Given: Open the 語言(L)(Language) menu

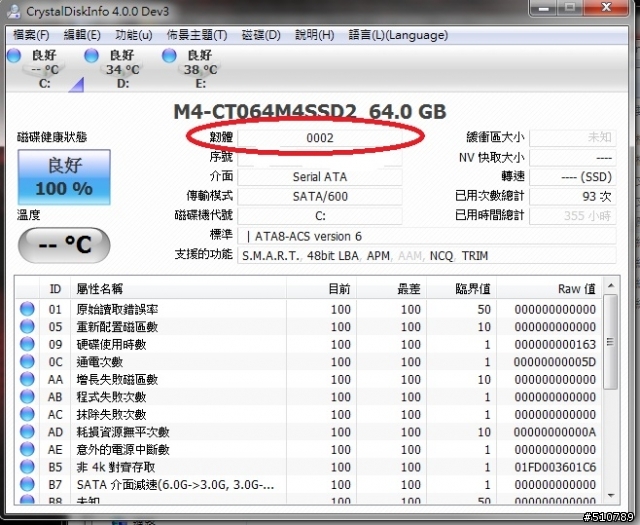Looking at the screenshot, I should pyautogui.click(x=398, y=35).
